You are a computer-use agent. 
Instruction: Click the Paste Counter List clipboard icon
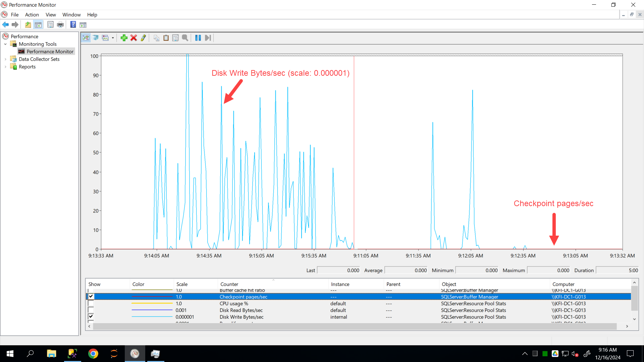coord(166,38)
